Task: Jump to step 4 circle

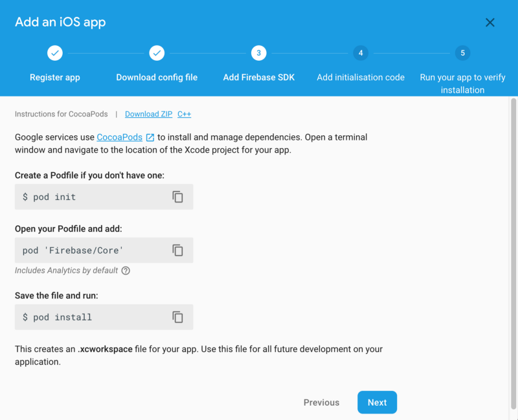Action: tap(361, 53)
